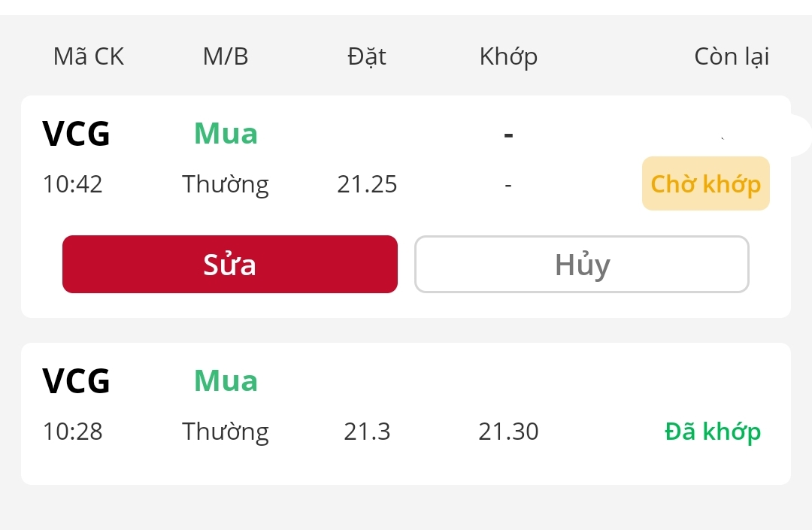The image size is (812, 530).
Task: Tap the 21.25 order price
Action: [367, 184]
